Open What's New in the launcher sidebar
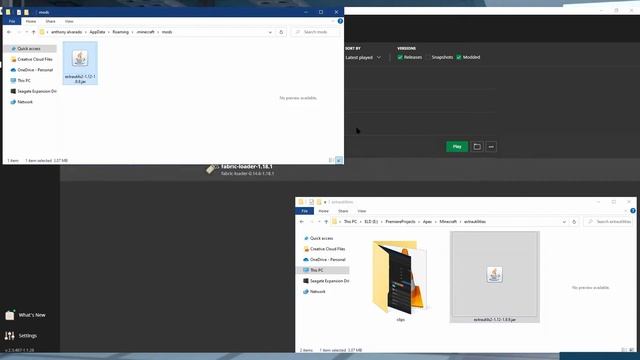 (x=26, y=315)
